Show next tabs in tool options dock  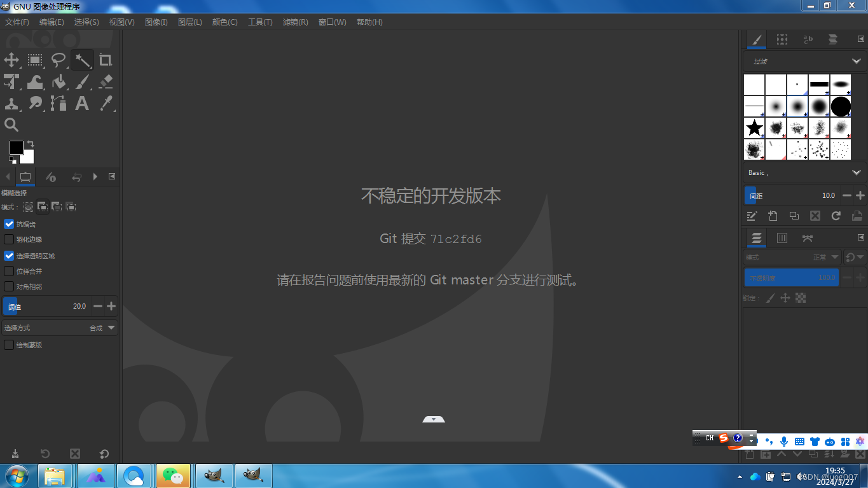pyautogui.click(x=95, y=176)
